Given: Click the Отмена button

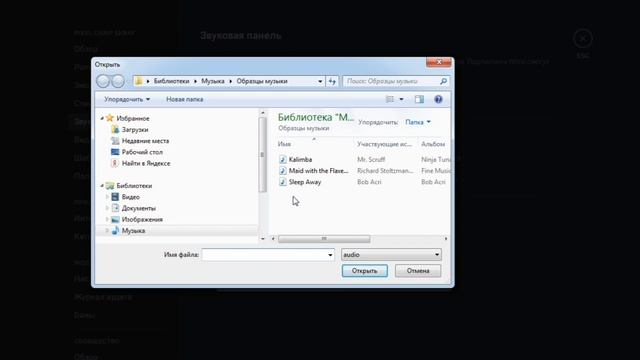Looking at the screenshot, I should pos(418,271).
